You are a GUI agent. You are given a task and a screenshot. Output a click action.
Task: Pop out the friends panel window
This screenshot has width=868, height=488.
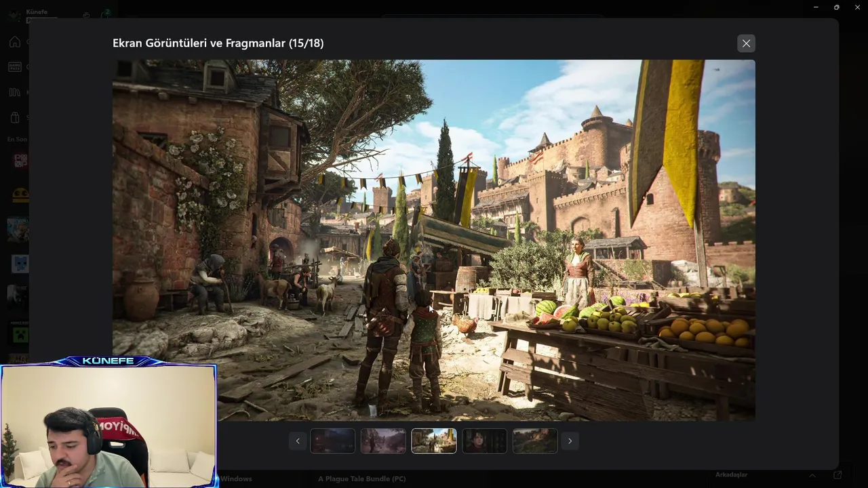(x=837, y=475)
